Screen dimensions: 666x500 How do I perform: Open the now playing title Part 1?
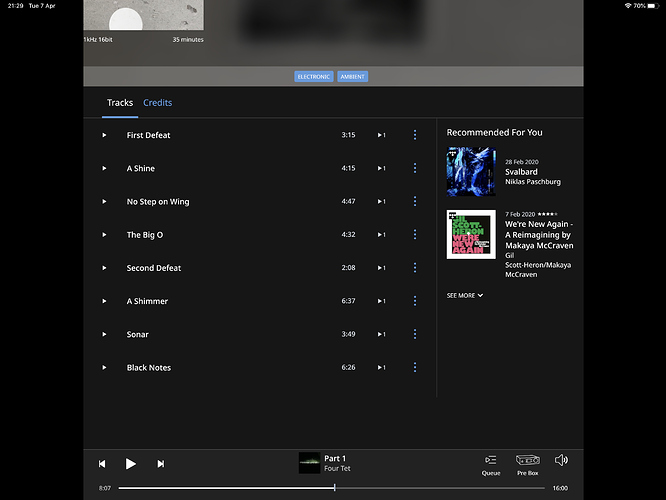tap(335, 458)
